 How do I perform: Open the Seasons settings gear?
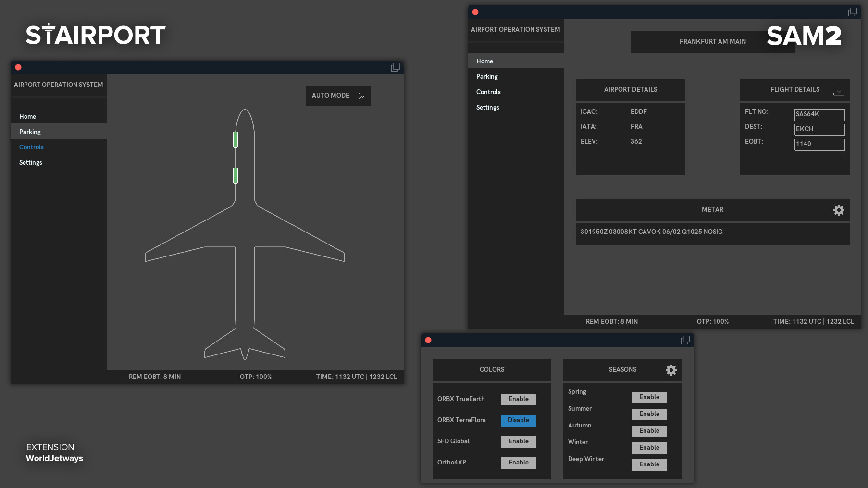pos(671,370)
